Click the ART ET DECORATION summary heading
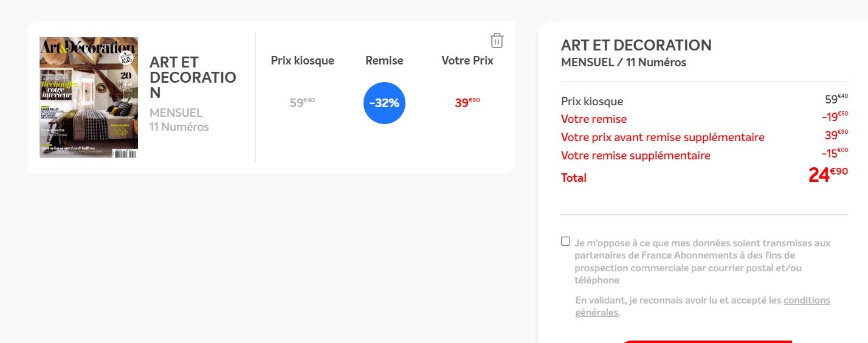The height and width of the screenshot is (343, 868). [636, 45]
